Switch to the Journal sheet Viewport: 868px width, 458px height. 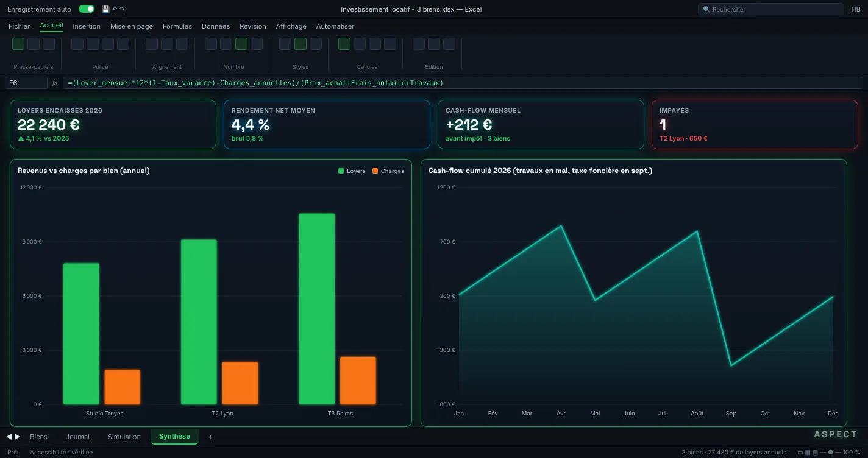(x=77, y=437)
